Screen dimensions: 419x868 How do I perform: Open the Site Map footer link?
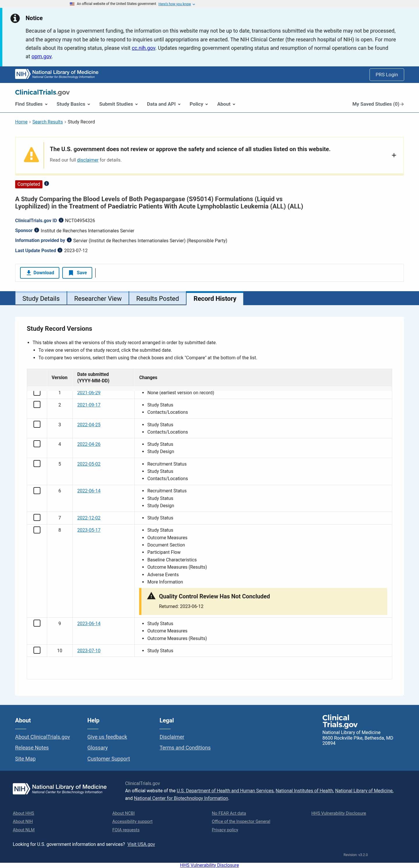(25, 759)
